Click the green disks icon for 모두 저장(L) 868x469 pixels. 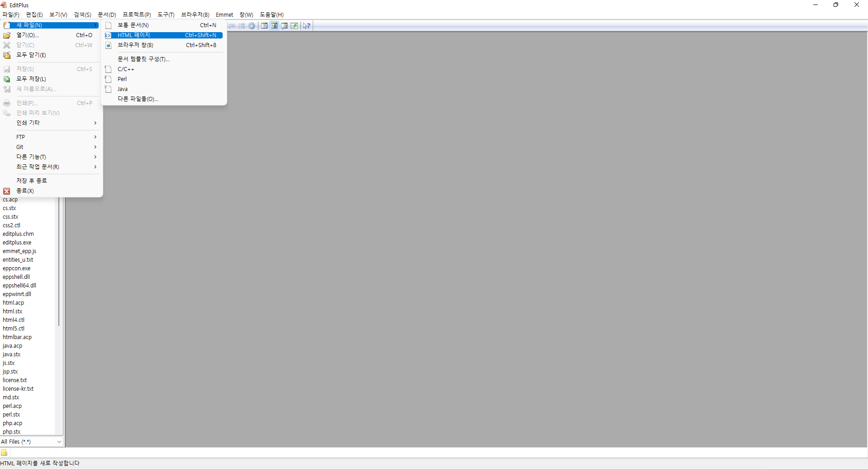tap(7, 79)
